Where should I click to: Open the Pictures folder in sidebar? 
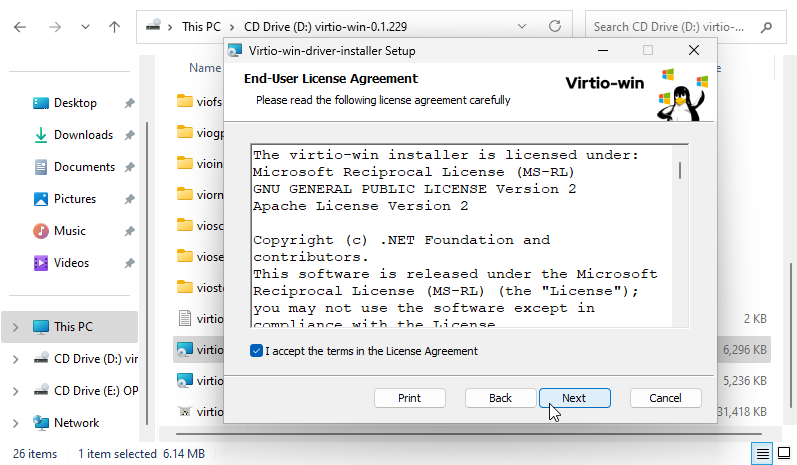click(74, 199)
